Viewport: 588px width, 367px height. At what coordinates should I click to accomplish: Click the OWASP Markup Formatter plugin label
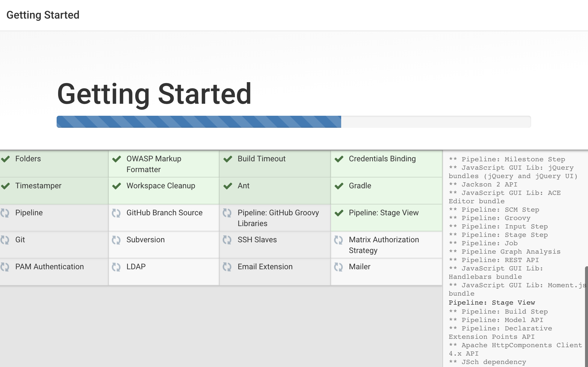coord(154,164)
